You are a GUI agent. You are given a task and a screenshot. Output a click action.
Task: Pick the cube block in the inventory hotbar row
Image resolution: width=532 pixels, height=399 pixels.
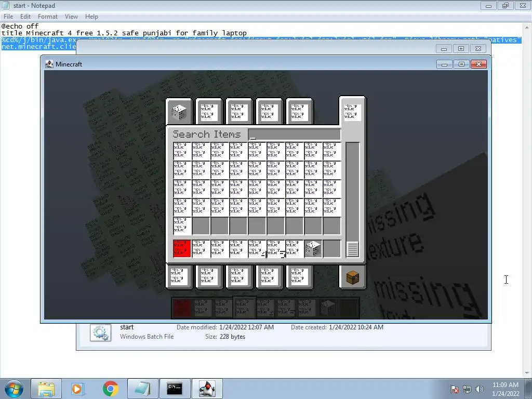313,249
